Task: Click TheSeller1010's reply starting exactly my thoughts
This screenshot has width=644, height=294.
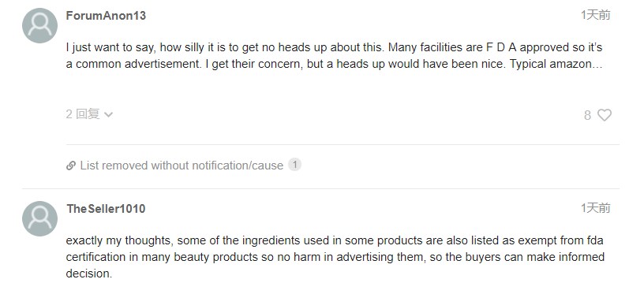Action: [335, 257]
